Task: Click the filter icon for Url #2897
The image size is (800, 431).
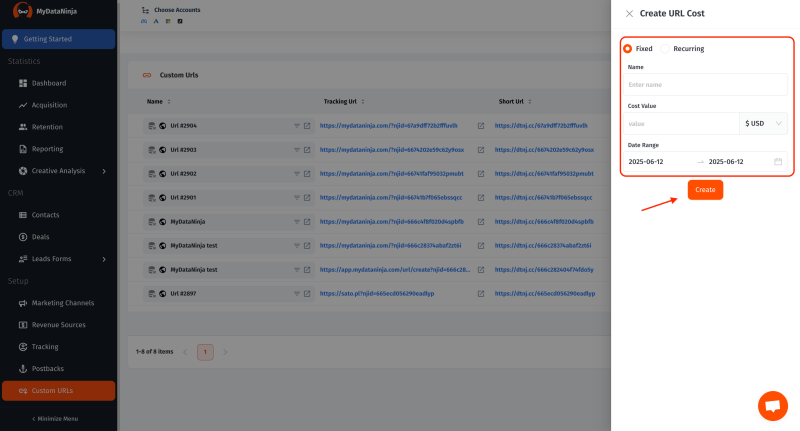Action: pos(296,294)
